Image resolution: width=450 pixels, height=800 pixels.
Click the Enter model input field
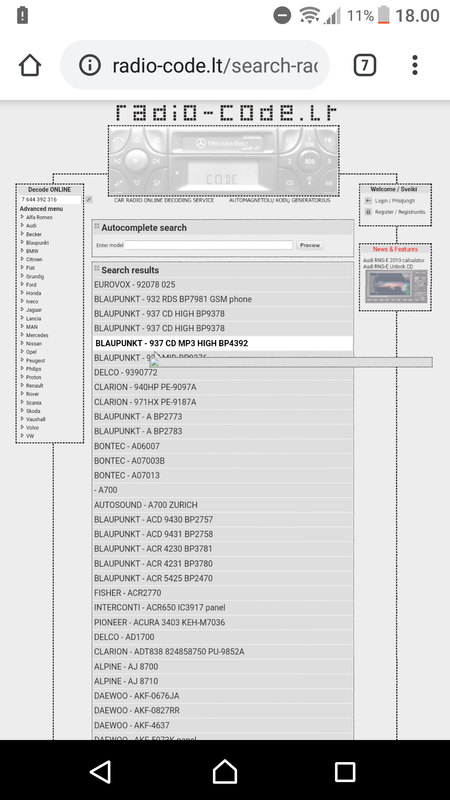click(x=209, y=245)
